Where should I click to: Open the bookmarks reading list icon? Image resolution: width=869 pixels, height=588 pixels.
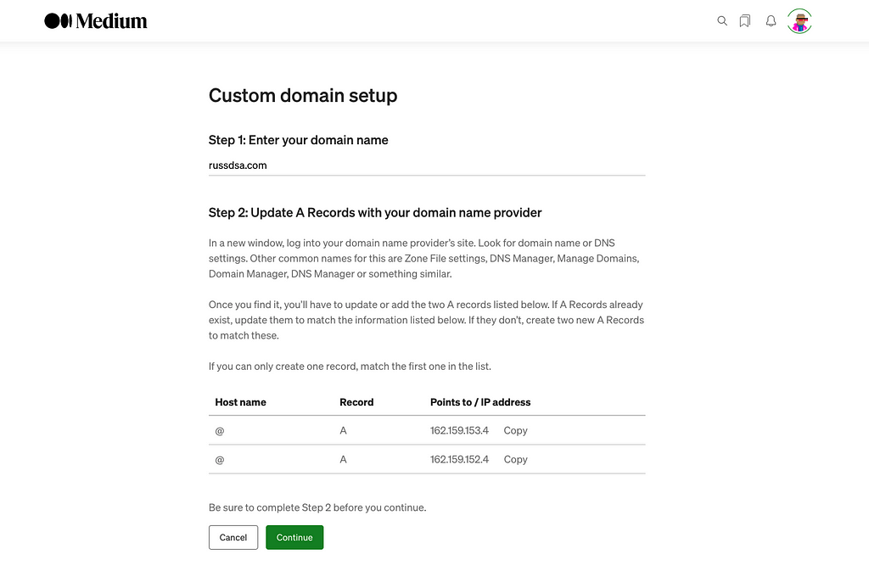pos(745,21)
